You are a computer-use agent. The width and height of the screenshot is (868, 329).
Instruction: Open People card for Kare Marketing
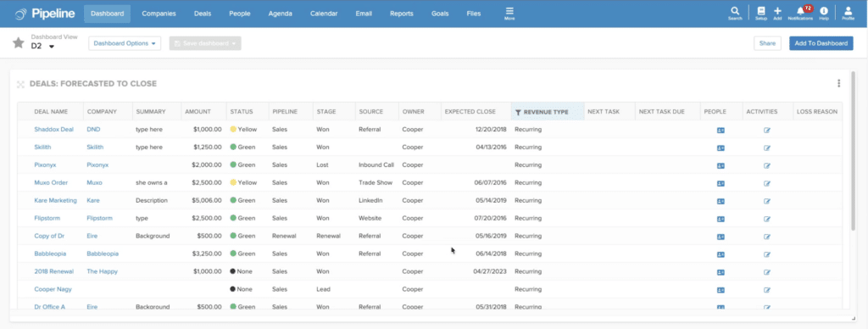[x=721, y=201]
